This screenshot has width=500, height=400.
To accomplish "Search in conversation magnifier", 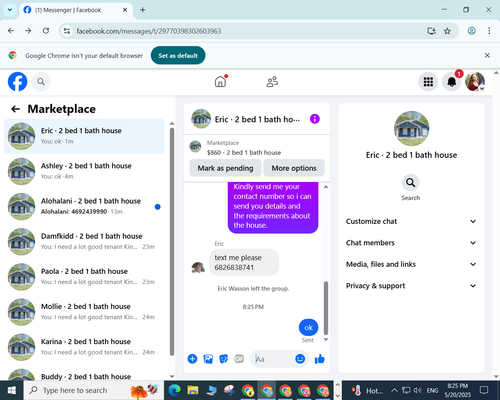I will coord(411,183).
